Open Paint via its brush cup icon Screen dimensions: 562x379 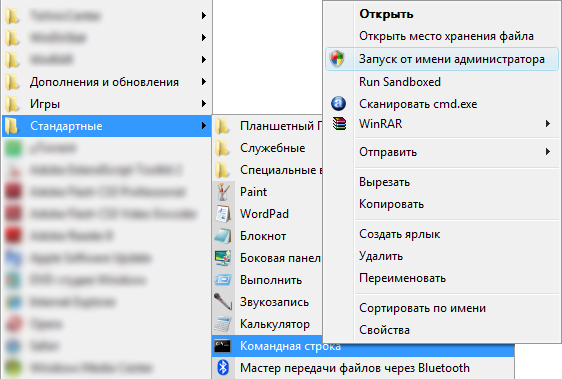[223, 192]
